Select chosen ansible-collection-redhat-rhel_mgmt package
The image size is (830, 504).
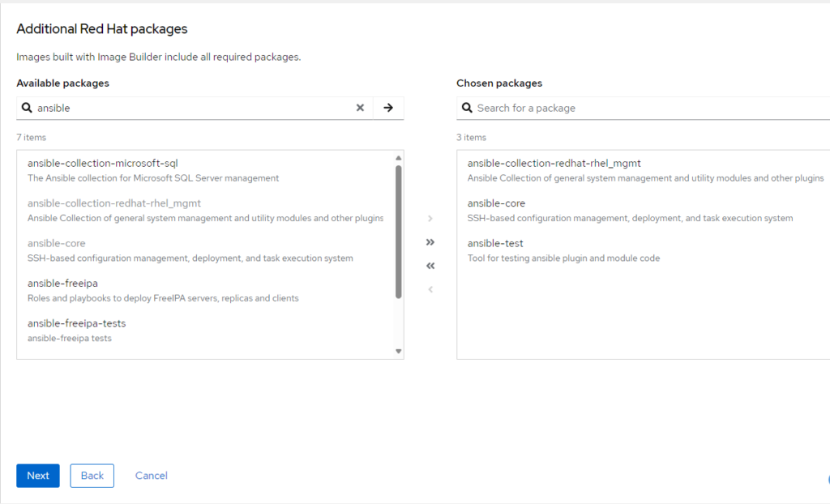click(554, 164)
